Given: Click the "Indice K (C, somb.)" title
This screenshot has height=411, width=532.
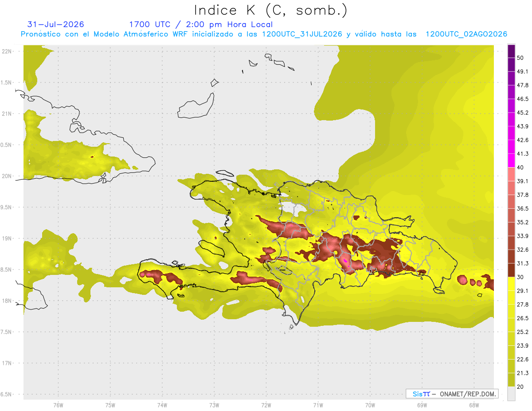Looking at the screenshot, I should [271, 11].
